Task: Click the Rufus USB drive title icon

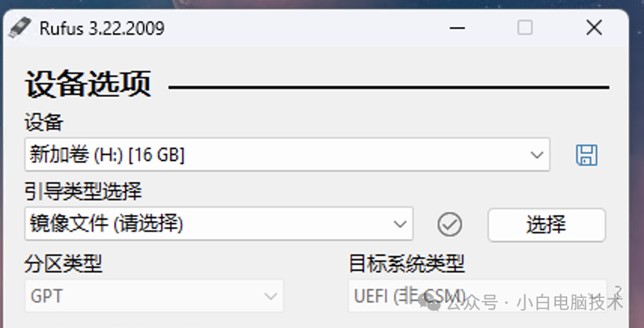Action: click(20, 28)
